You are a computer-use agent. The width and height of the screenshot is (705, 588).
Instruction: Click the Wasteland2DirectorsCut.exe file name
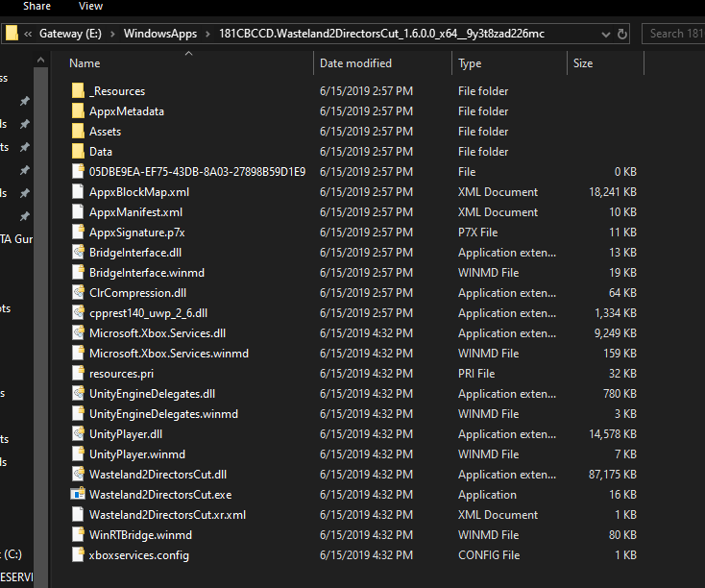point(160,495)
